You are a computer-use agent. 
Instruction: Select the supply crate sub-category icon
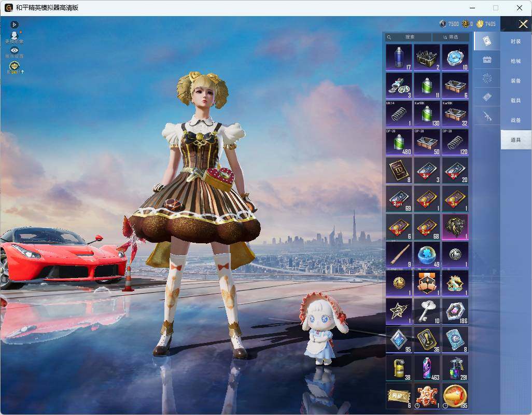487,60
